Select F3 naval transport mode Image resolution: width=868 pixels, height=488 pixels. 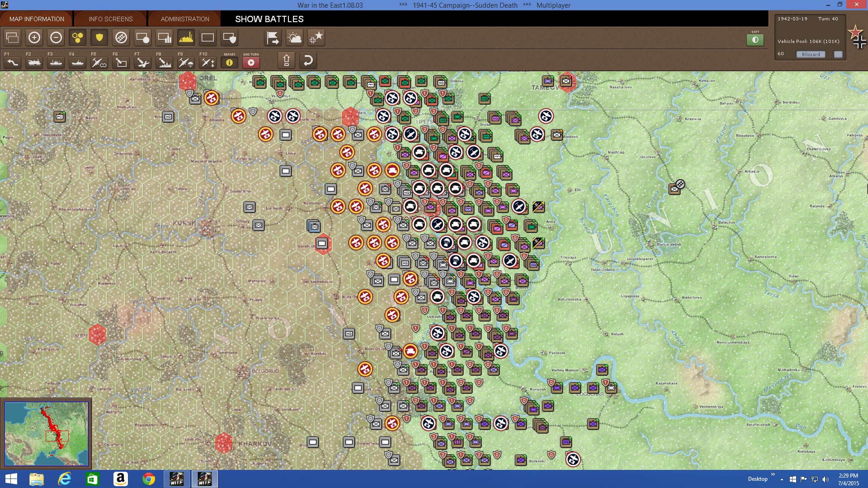tap(56, 62)
